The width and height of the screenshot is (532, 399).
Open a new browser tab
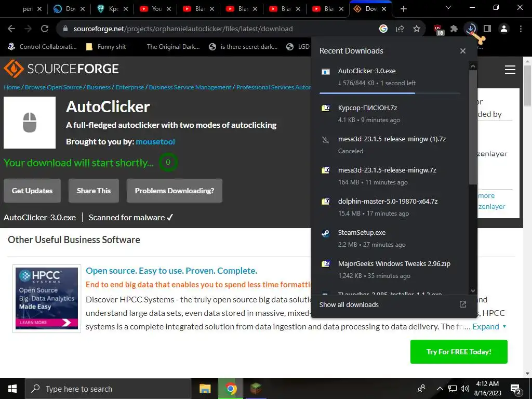click(403, 9)
